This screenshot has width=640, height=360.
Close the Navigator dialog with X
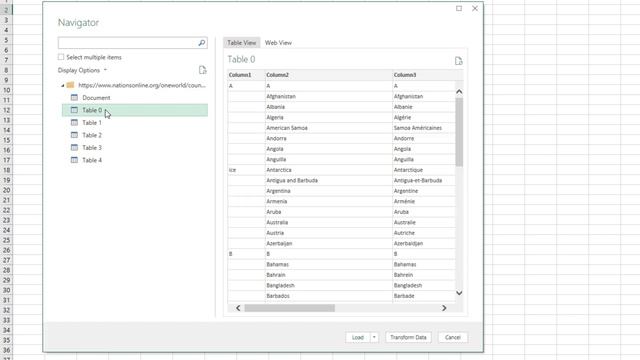click(475, 8)
